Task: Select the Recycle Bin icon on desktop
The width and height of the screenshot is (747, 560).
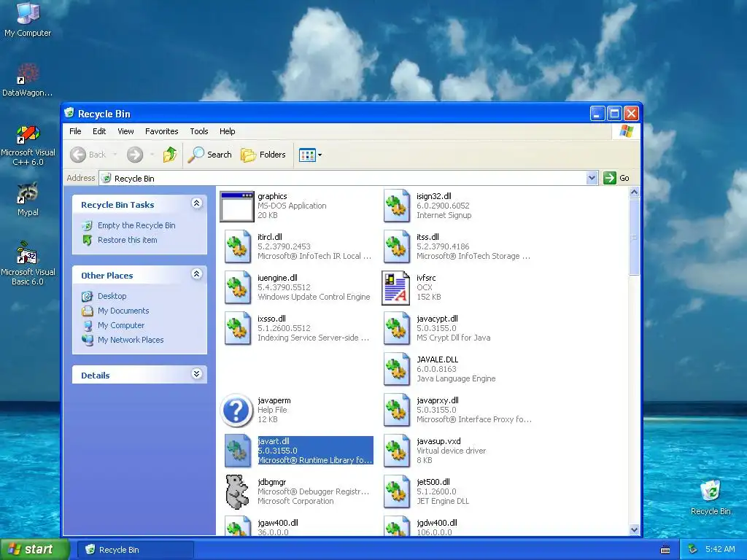Action: pos(711,497)
